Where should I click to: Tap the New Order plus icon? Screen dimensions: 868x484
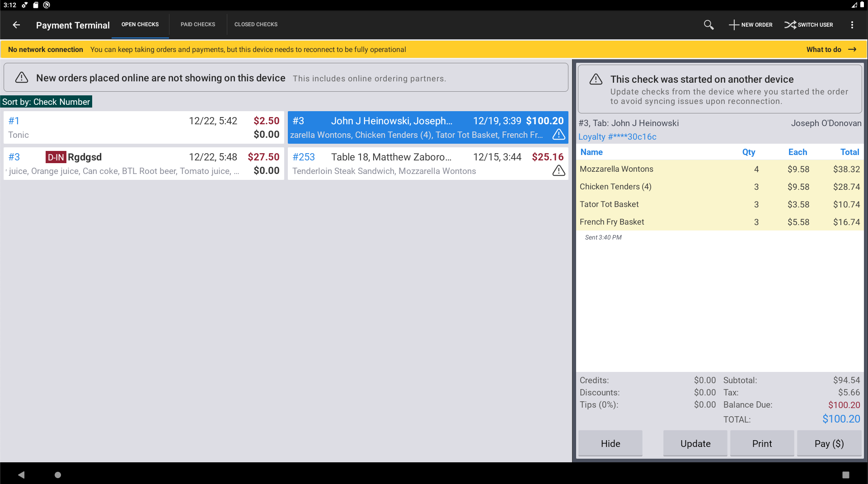coord(734,25)
